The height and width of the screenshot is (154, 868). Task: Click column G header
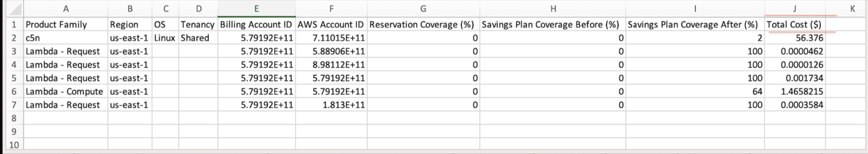point(423,9)
